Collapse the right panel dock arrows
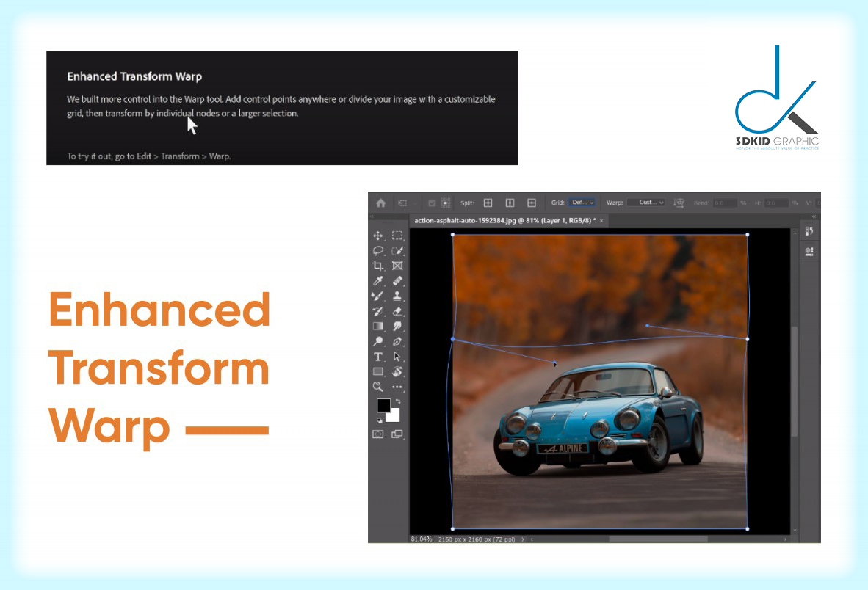Screen dimensions: 868x590 pyautogui.click(x=814, y=216)
